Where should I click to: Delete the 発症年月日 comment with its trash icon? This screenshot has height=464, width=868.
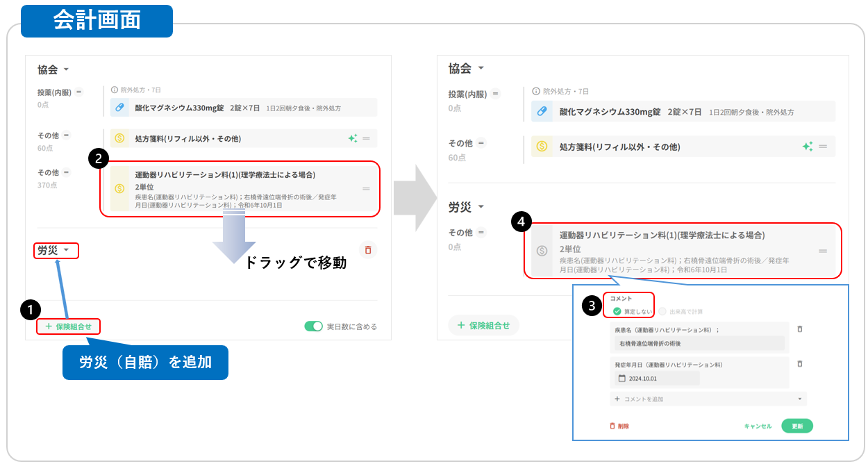pyautogui.click(x=800, y=363)
